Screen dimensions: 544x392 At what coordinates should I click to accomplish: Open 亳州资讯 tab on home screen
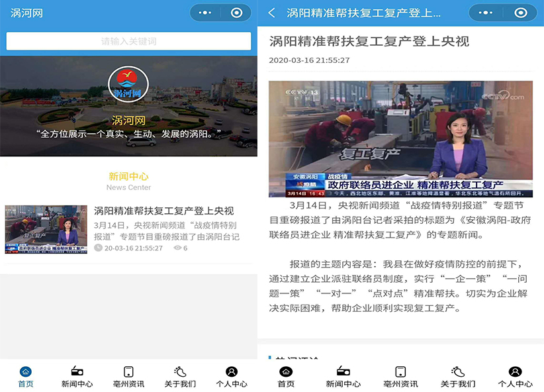tap(128, 377)
